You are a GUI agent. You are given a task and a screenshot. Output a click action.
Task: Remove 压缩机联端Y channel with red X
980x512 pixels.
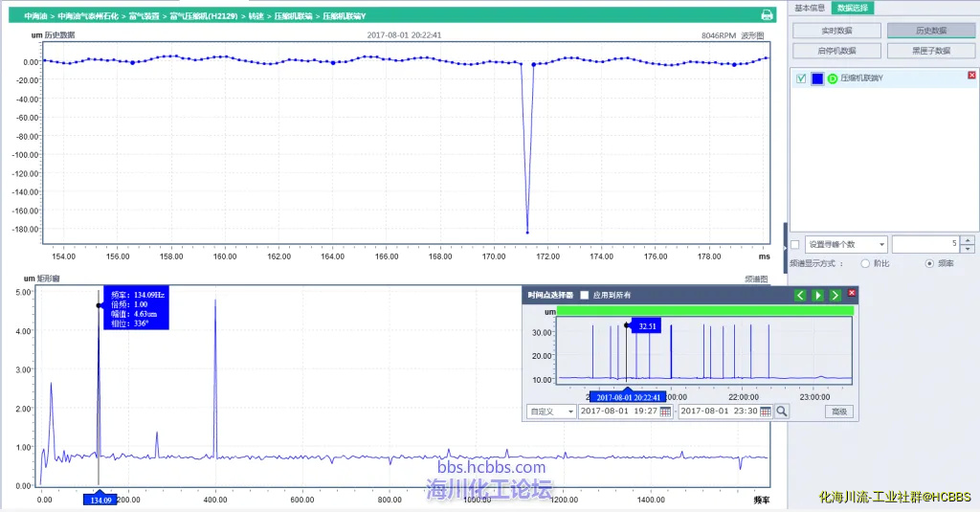(x=971, y=76)
